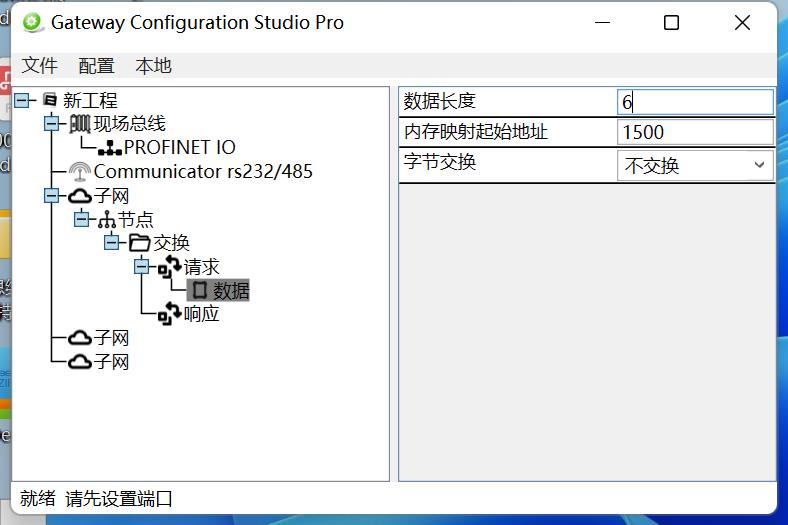This screenshot has width=788, height=525.
Task: Click the 字节交换 property label
Action: pyautogui.click(x=440, y=162)
